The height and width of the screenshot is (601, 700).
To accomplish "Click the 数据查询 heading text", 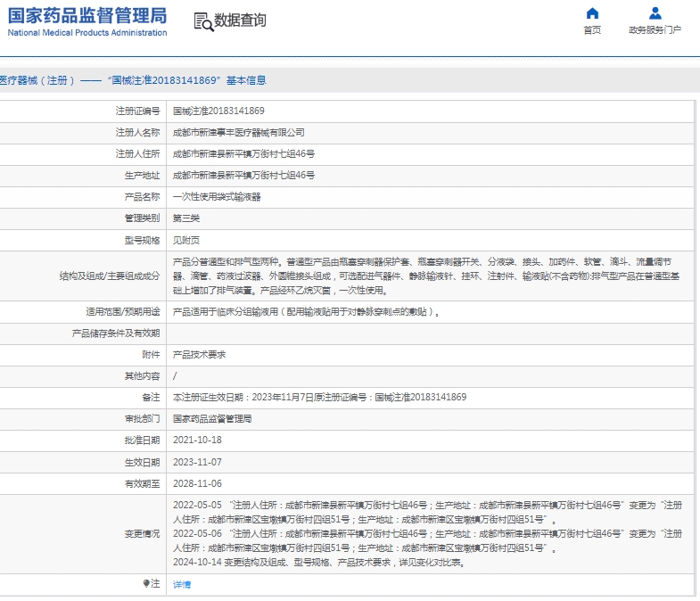I will [x=240, y=21].
